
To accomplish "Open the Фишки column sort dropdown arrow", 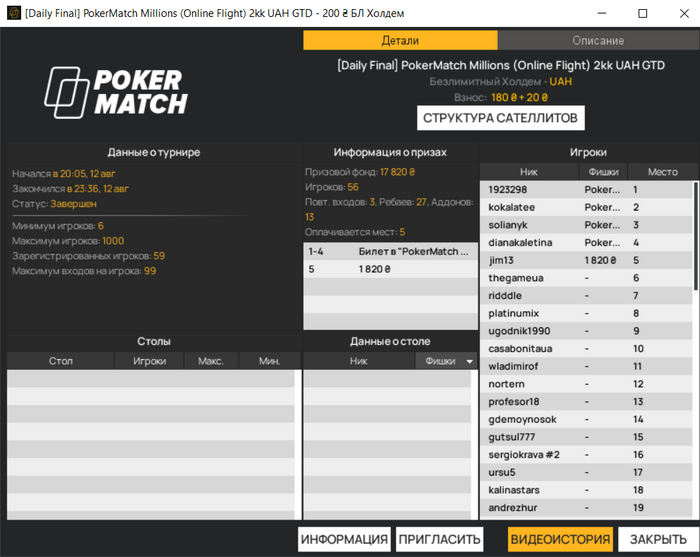I will point(469,361).
